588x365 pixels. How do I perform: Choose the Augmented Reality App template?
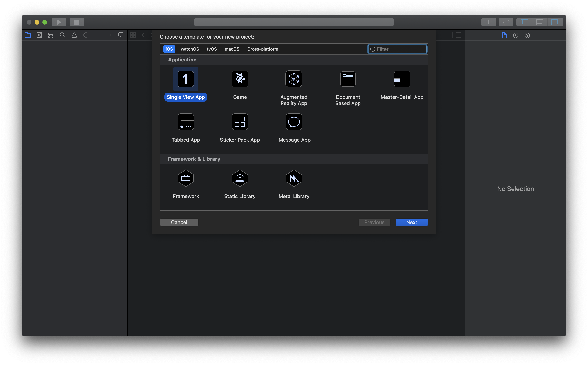point(294,79)
